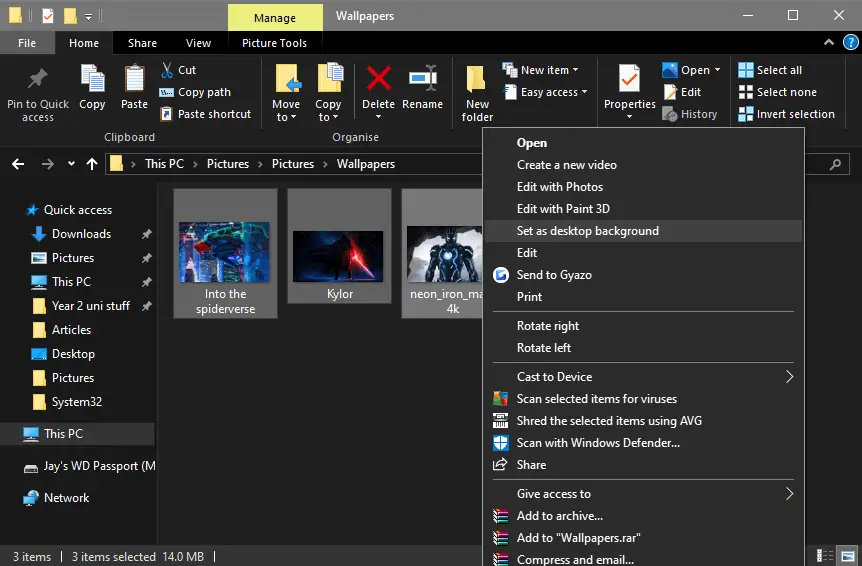Click This PC in the address breadcrumb
Image resolution: width=862 pixels, height=566 pixels.
click(x=164, y=164)
